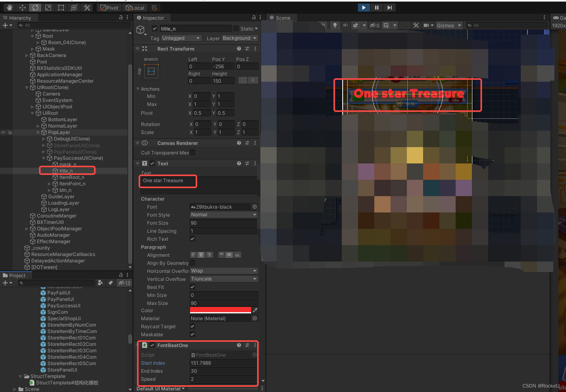
Task: Pick color with eyedropper icon
Action: (255, 310)
